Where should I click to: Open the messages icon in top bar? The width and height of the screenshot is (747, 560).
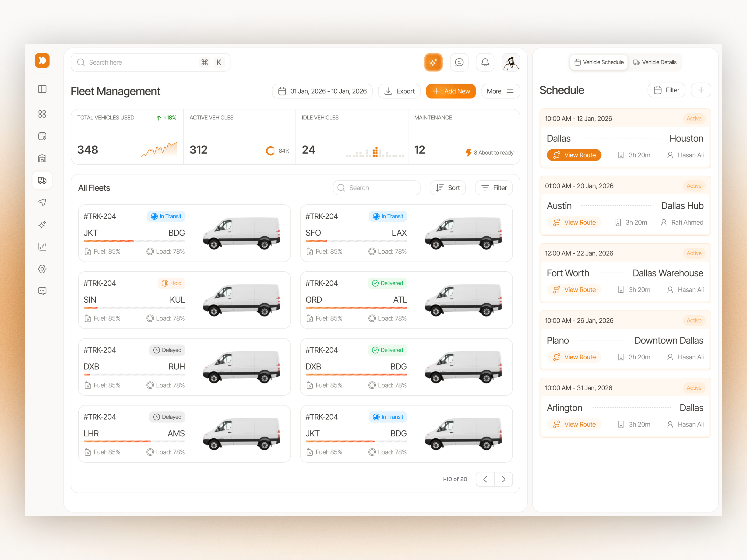[459, 63]
